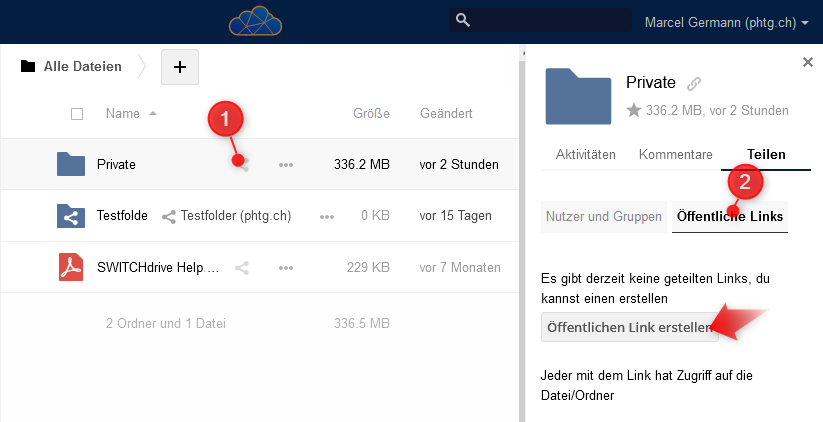The width and height of the screenshot is (823, 422).
Task: Go to Alle Dateien in the breadcrumb
Action: [x=82, y=67]
